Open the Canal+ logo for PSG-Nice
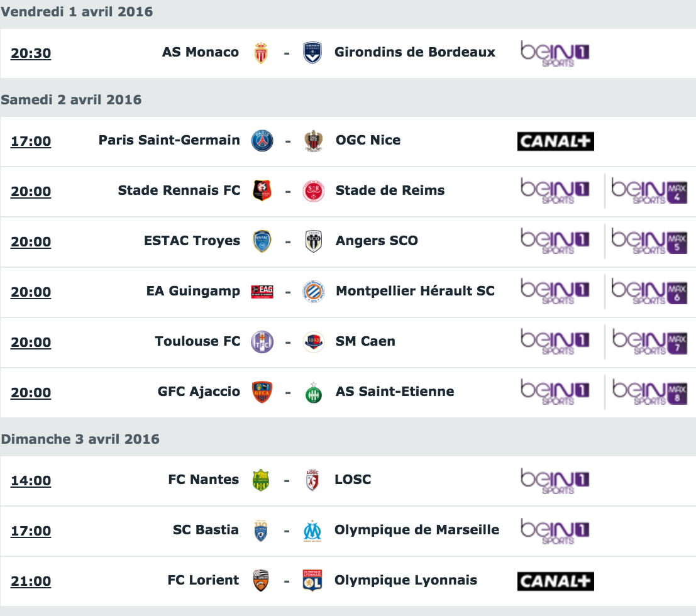 click(555, 141)
